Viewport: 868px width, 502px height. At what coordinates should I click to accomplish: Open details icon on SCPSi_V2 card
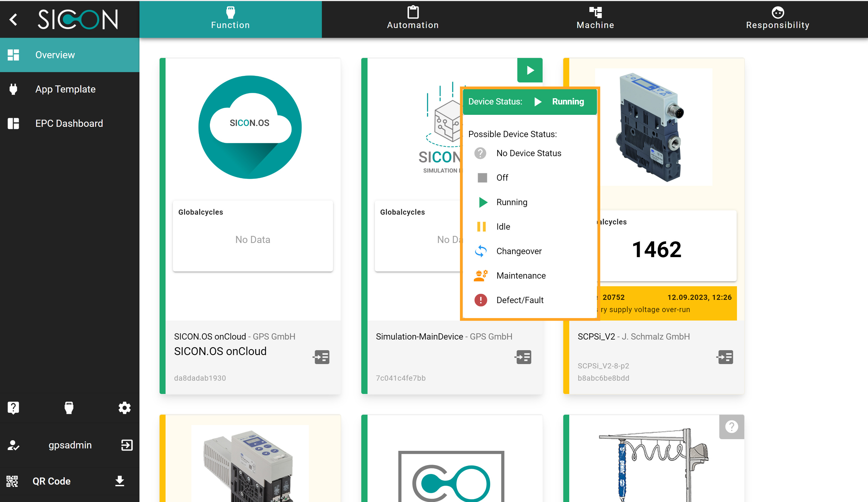click(x=725, y=357)
